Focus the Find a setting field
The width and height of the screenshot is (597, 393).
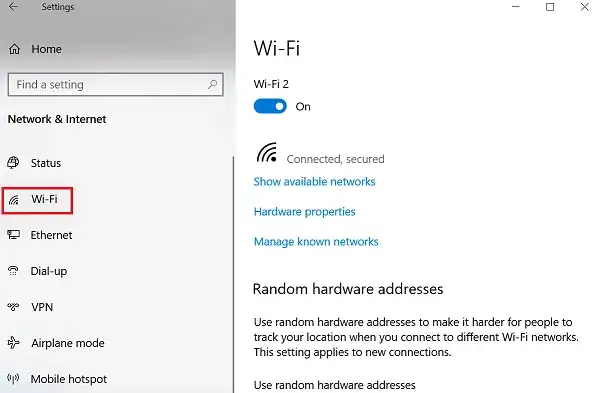(115, 85)
